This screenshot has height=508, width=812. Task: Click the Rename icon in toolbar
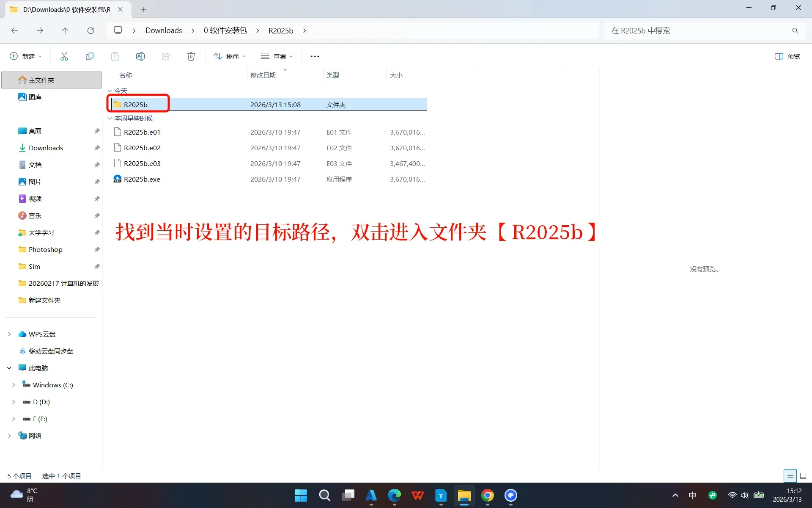[140, 56]
